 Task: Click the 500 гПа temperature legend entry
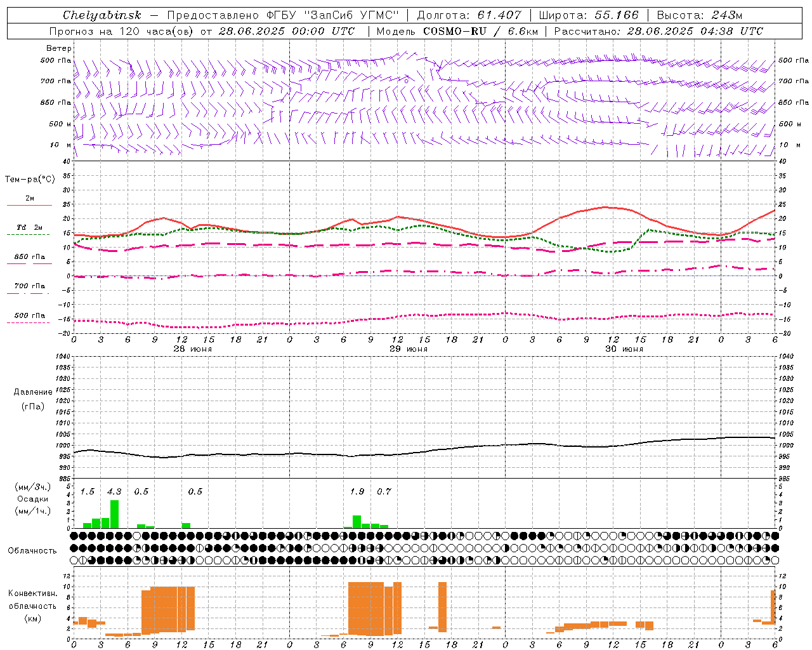[x=30, y=315]
